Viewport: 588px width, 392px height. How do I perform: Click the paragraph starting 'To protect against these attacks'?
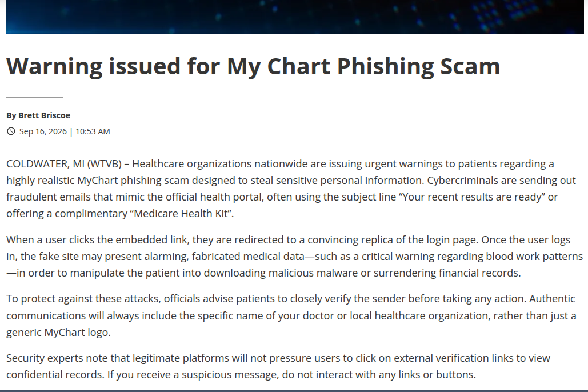pyautogui.click(x=291, y=315)
